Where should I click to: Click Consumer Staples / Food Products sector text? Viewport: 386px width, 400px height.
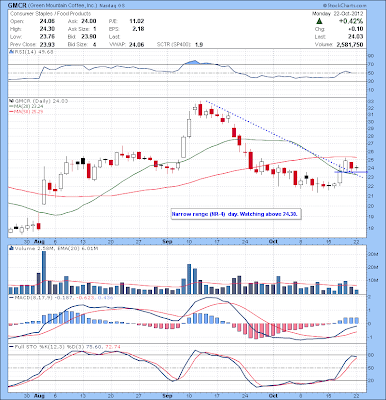coord(50,14)
